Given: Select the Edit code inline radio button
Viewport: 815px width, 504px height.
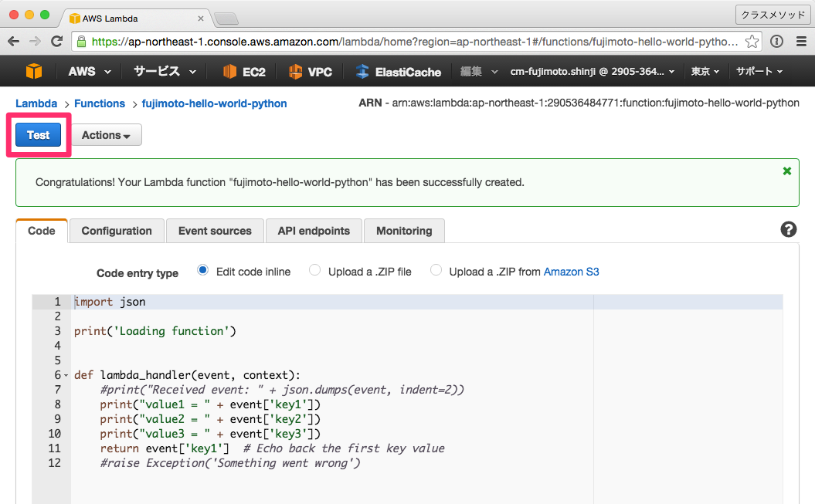Looking at the screenshot, I should click(201, 270).
